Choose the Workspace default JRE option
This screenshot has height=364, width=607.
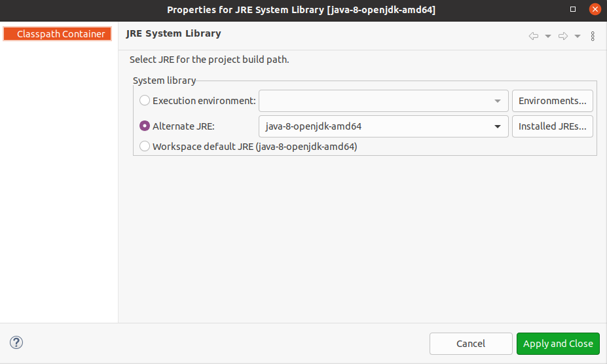tap(145, 147)
